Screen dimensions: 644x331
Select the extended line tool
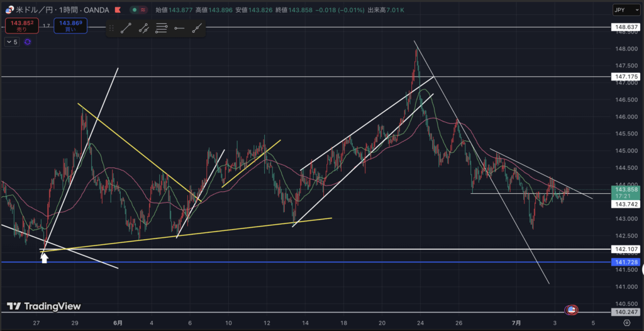[197, 28]
